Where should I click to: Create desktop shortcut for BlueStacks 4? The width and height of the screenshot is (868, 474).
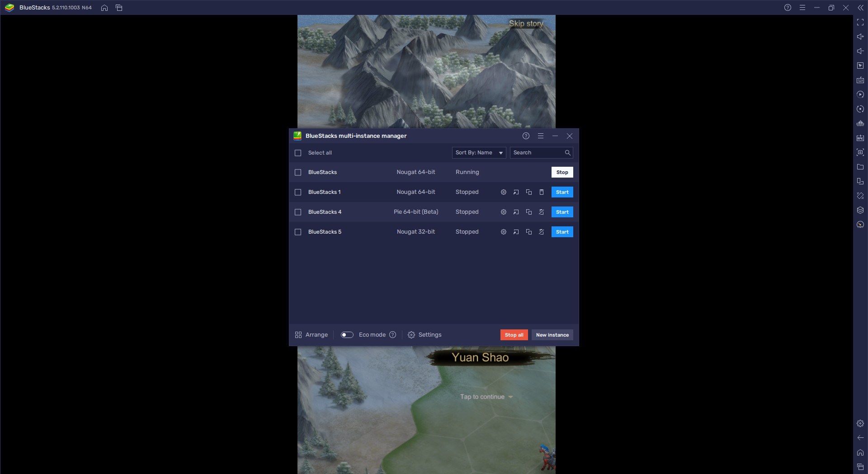tap(516, 212)
